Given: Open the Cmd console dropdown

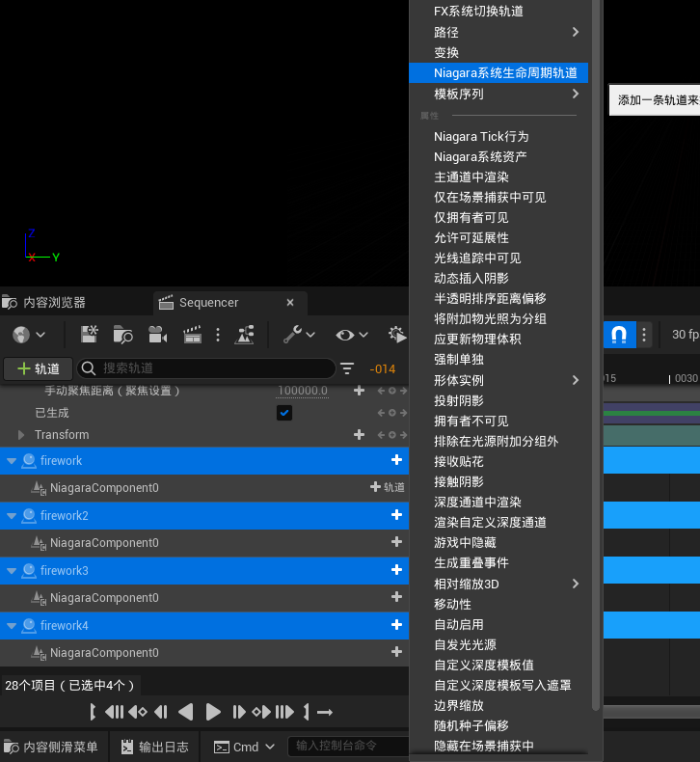Looking at the screenshot, I should (245, 747).
